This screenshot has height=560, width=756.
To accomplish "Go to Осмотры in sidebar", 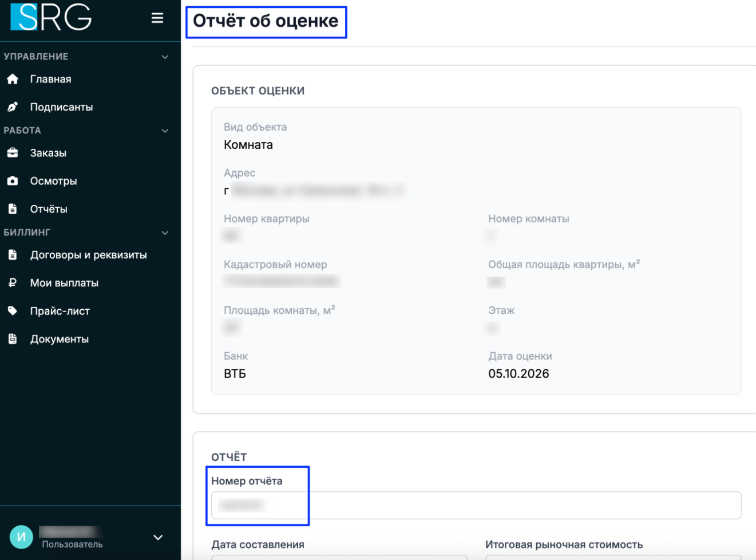I will point(54,181).
